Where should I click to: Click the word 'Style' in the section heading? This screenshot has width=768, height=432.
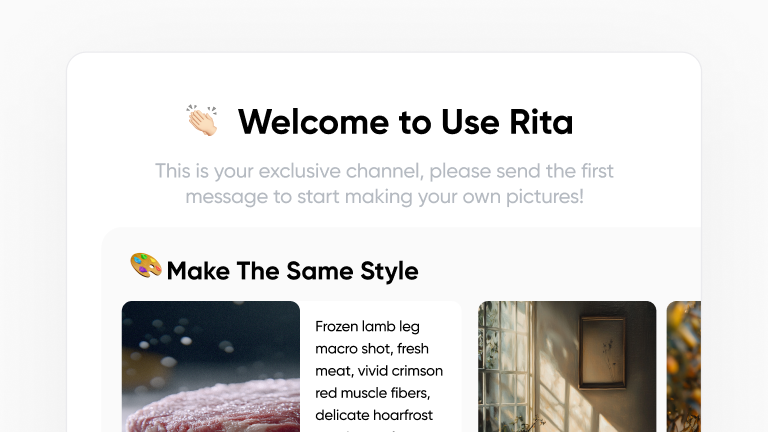389,271
